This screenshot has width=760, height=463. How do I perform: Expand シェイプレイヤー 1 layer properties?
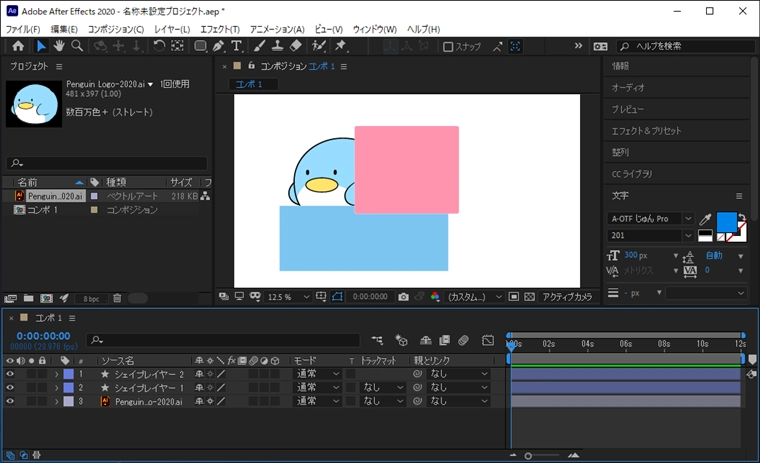56,388
